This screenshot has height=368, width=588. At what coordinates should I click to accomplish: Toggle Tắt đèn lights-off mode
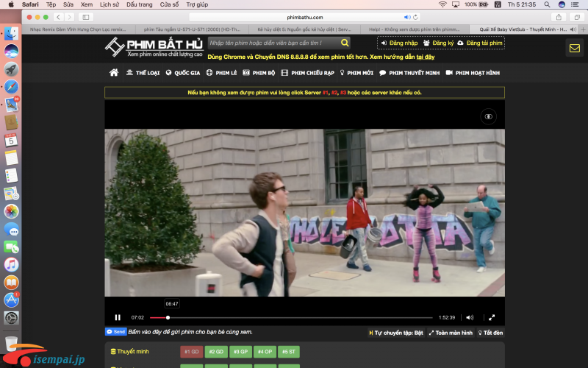[x=490, y=333]
